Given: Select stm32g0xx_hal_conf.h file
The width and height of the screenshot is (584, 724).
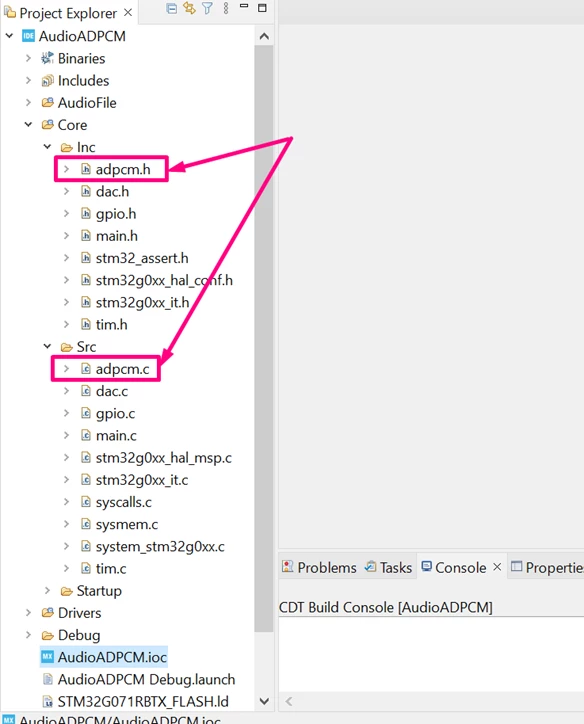Looking at the screenshot, I should (164, 280).
